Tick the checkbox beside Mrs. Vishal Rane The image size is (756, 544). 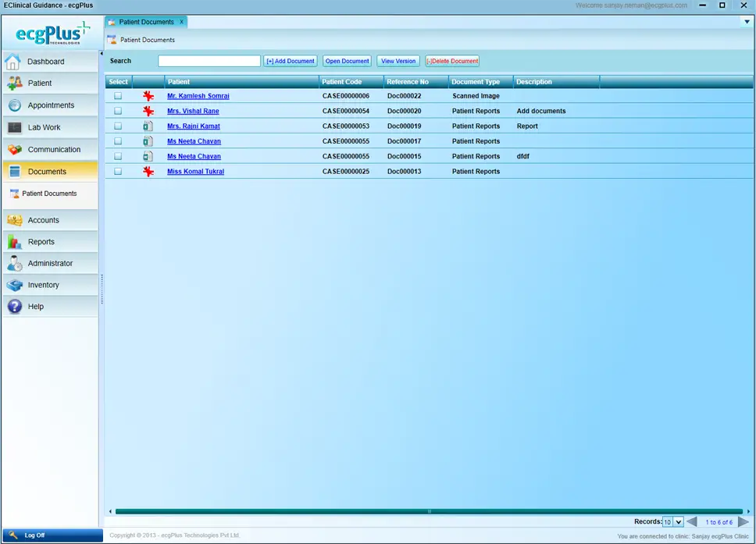point(118,110)
